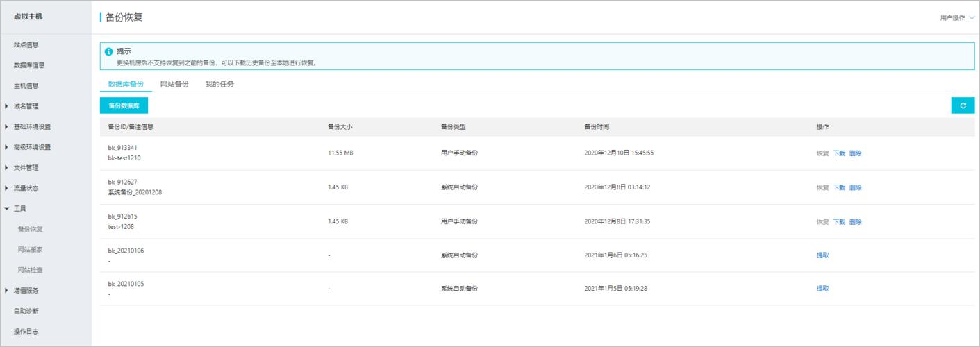This screenshot has height=347, width=980.
Task: Select 网站搬家 under 工具
Action: click(31, 249)
